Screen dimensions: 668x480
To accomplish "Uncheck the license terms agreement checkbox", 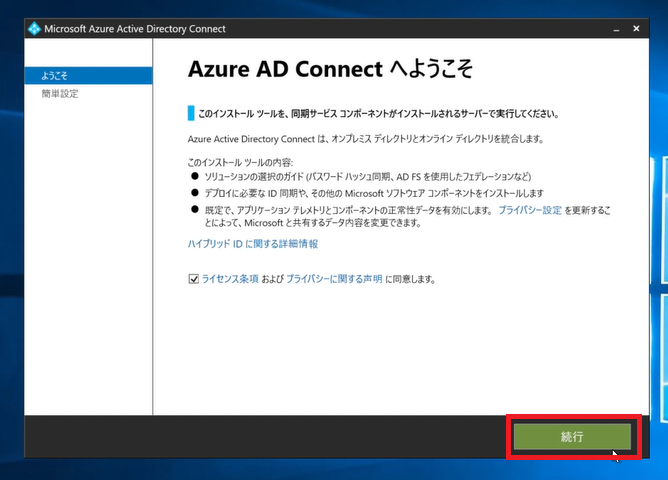I will (193, 279).
